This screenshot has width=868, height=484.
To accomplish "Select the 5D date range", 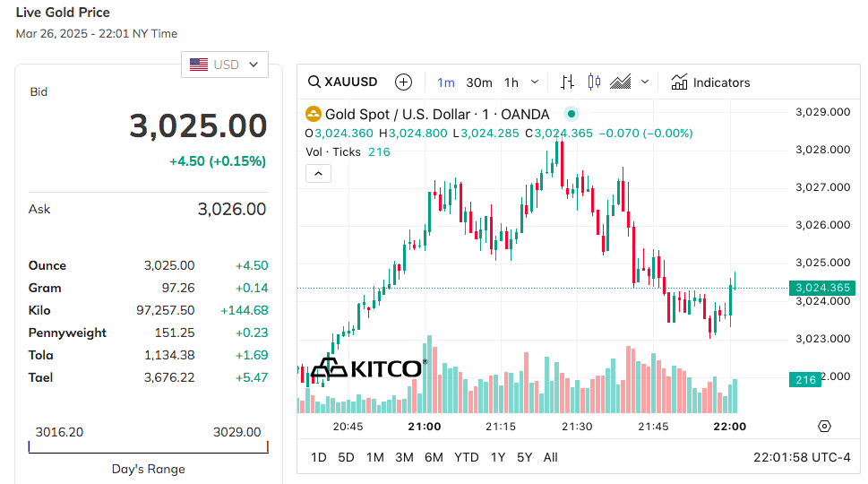I will click(x=347, y=457).
